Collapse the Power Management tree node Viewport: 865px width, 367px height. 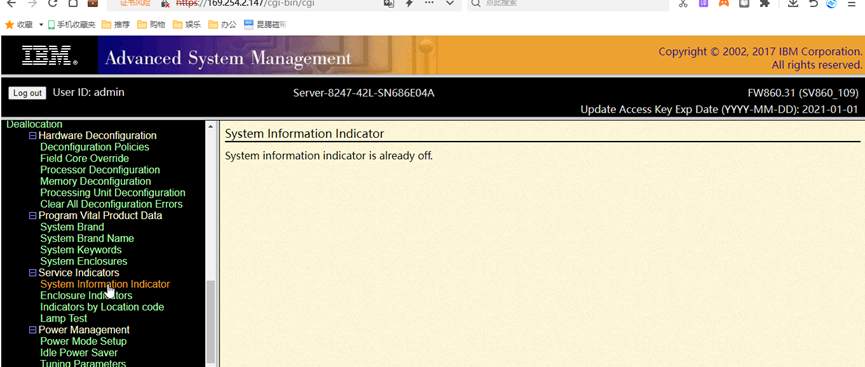pos(33,330)
